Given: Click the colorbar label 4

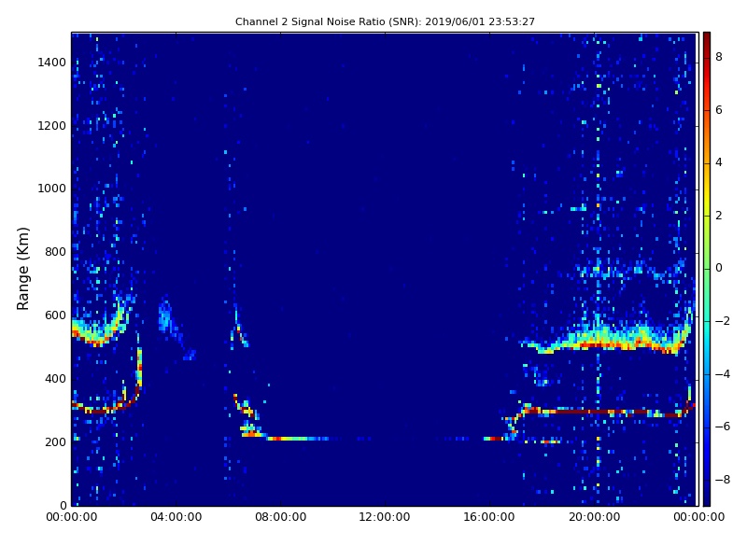Looking at the screenshot, I should coord(719,162).
